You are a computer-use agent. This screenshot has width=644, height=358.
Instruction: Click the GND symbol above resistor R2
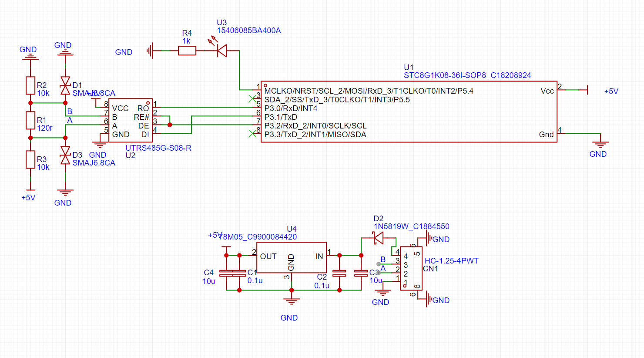point(30,57)
